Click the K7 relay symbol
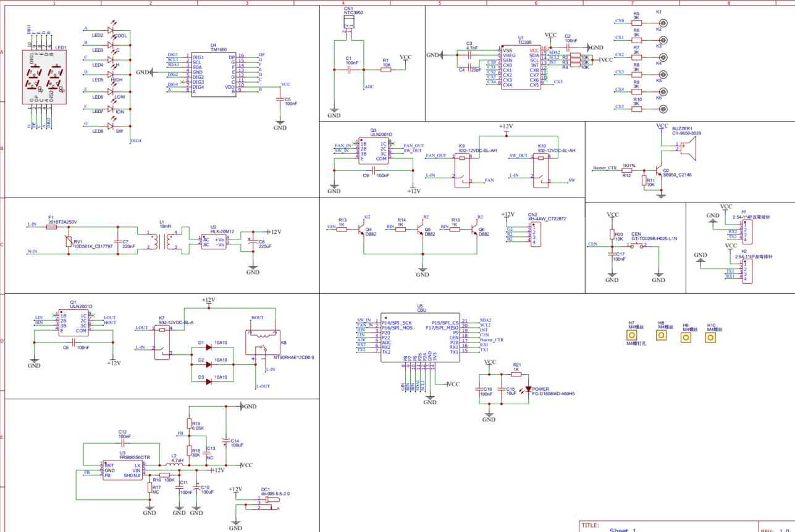The height and width of the screenshot is (532, 795). pos(162,343)
